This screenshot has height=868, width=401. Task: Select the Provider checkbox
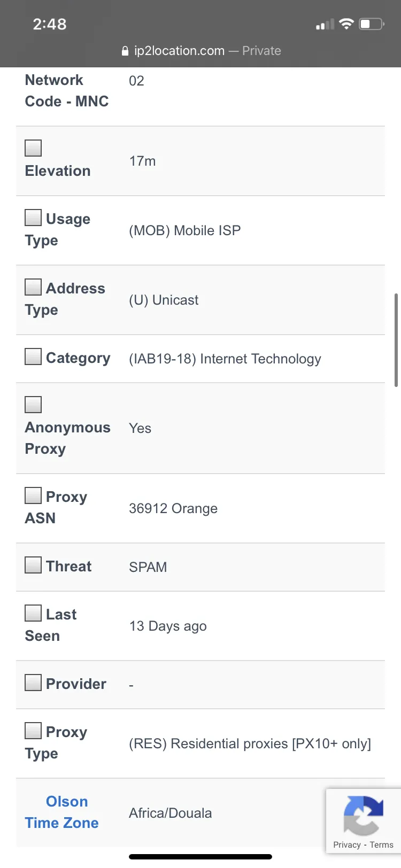pos(33,683)
